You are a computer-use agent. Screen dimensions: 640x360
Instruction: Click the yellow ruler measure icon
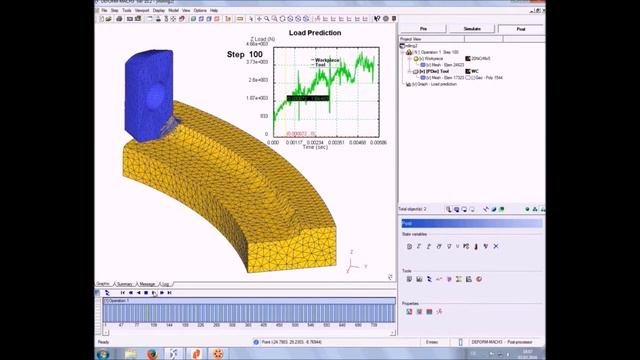[240, 19]
